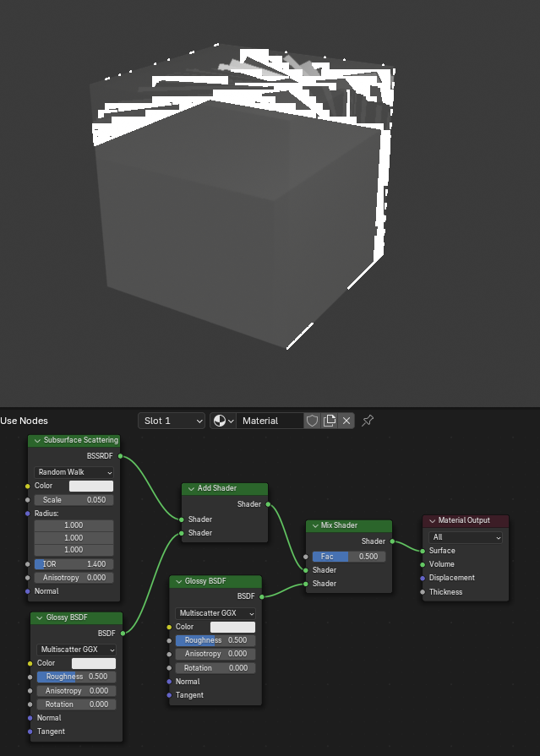This screenshot has width=540, height=756.
Task: Collapse the Add Shader node
Action: pos(191,488)
